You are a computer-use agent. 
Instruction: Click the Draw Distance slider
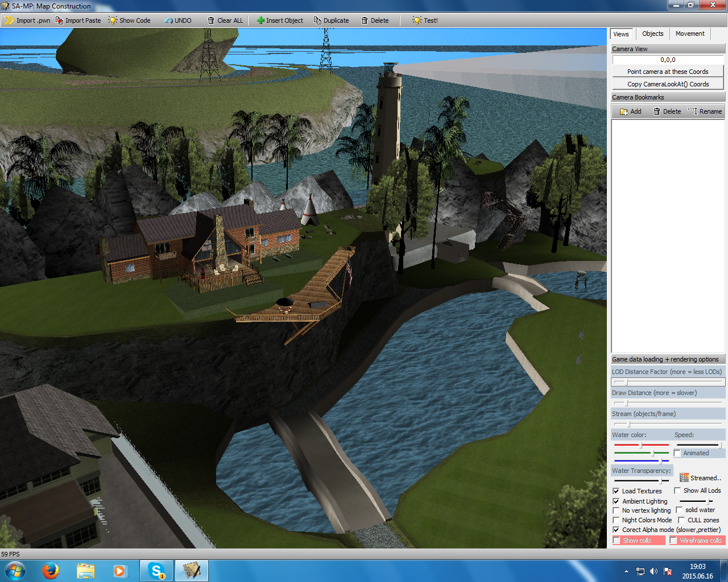pyautogui.click(x=668, y=403)
